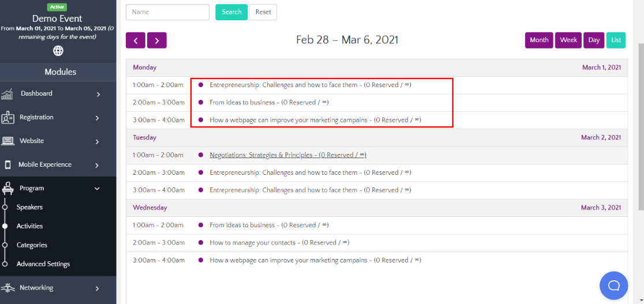The height and width of the screenshot is (304, 644).
Task: Go to previous week with left arrow
Action: [x=136, y=40]
